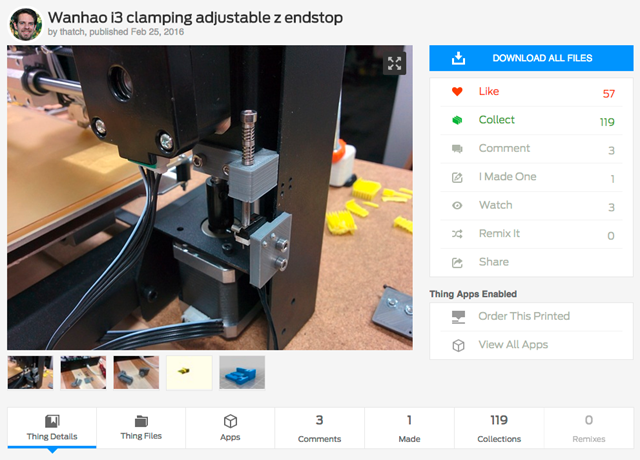Click the published Feb 25, 2016 date
This screenshot has height=460, width=640.
click(x=137, y=32)
